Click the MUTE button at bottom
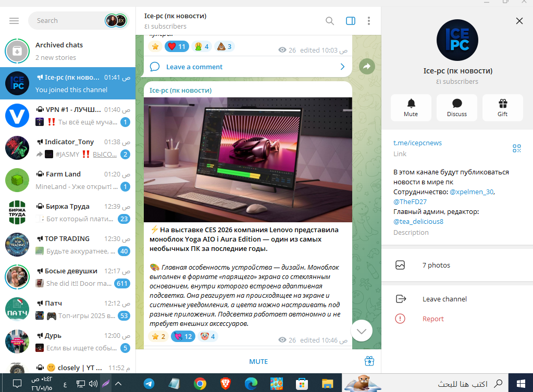The height and width of the screenshot is (392, 533). click(258, 361)
